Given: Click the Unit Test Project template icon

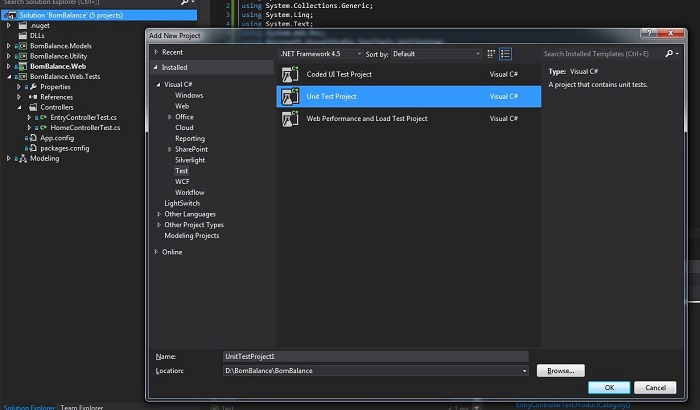Looking at the screenshot, I should click(291, 96).
